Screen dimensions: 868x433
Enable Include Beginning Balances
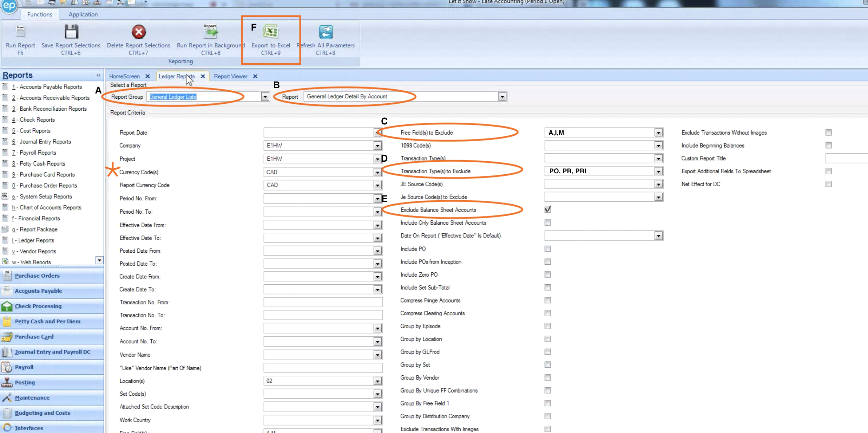[829, 145]
